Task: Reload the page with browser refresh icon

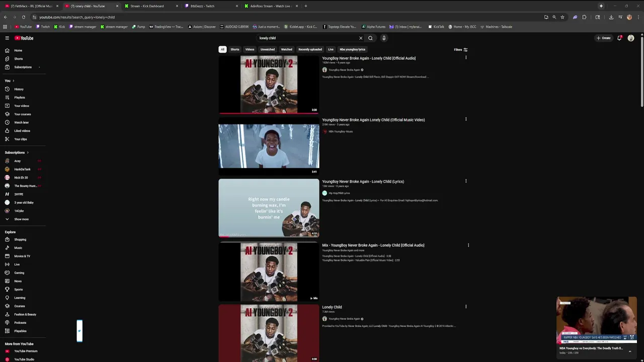Action: pos(23,17)
